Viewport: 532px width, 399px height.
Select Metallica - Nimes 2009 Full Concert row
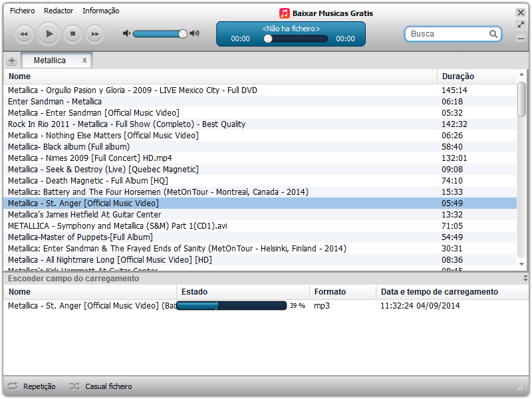260,158
